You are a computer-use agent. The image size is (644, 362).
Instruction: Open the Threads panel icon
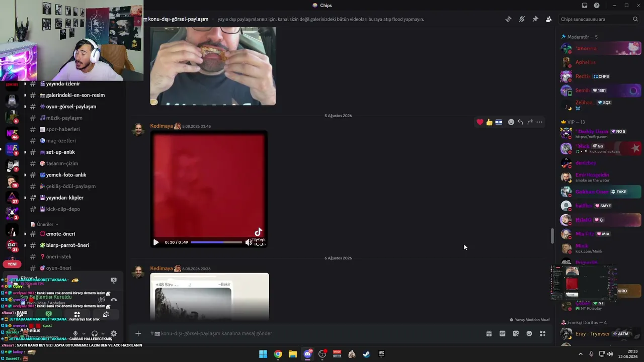pyautogui.click(x=508, y=19)
